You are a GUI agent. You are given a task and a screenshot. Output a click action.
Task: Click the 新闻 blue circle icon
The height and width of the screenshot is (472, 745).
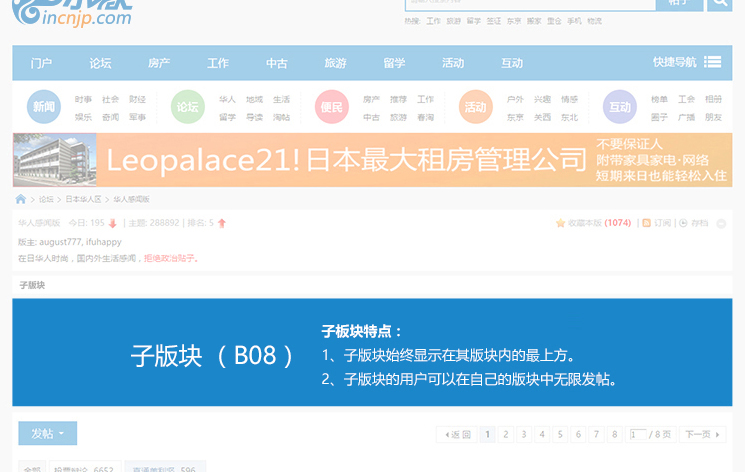(44, 107)
